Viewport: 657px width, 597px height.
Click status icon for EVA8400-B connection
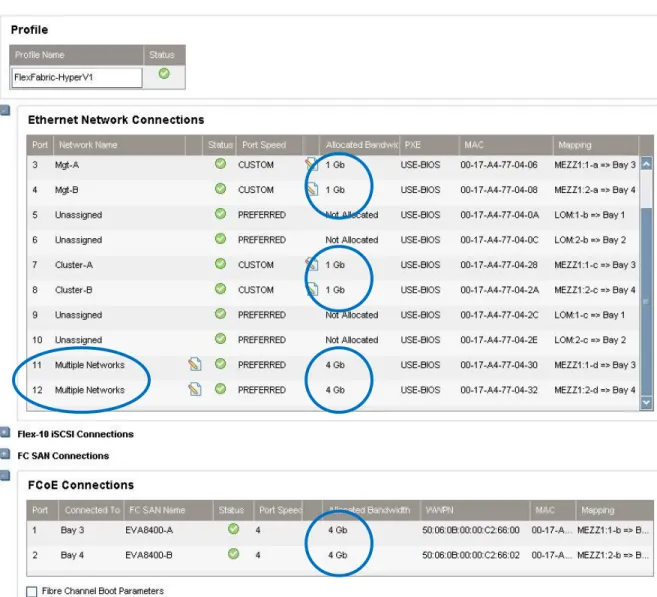[x=233, y=554]
